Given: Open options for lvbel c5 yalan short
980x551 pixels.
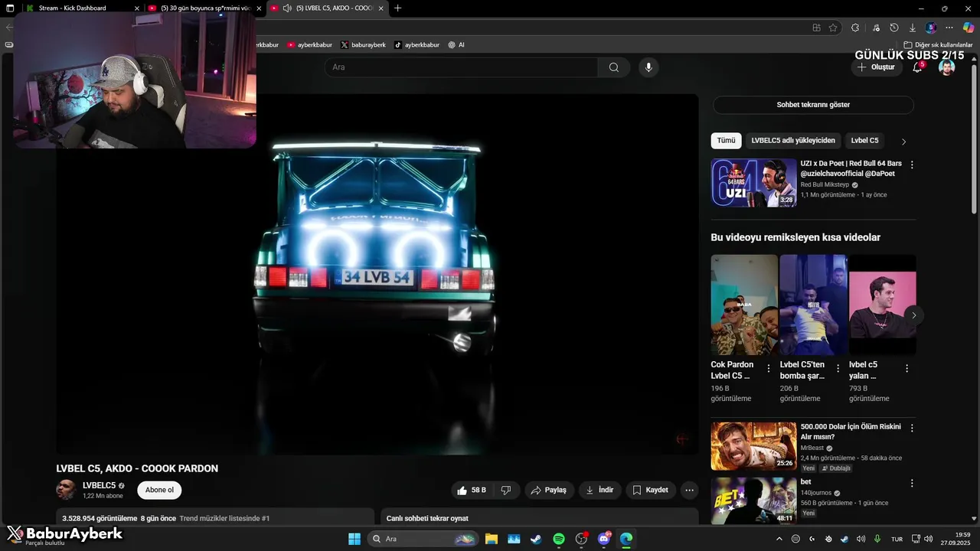Looking at the screenshot, I should (906, 368).
